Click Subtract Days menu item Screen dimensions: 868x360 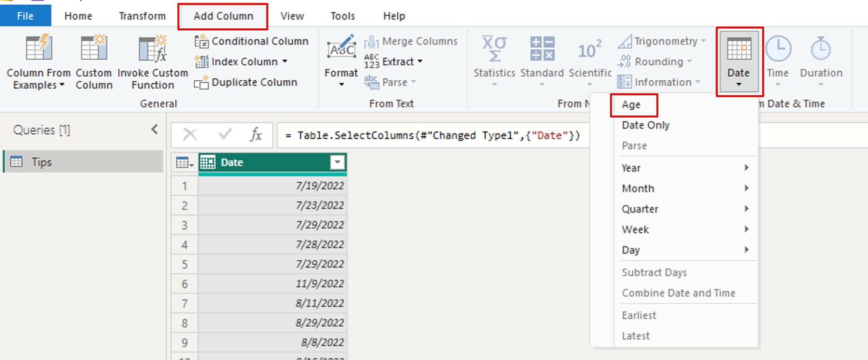(654, 273)
